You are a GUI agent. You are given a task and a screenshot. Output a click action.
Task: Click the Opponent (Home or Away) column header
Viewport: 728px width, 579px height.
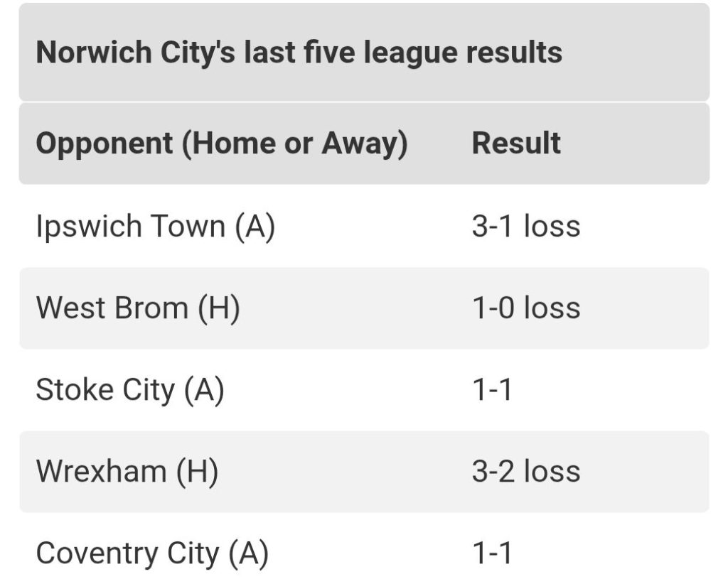point(221,144)
